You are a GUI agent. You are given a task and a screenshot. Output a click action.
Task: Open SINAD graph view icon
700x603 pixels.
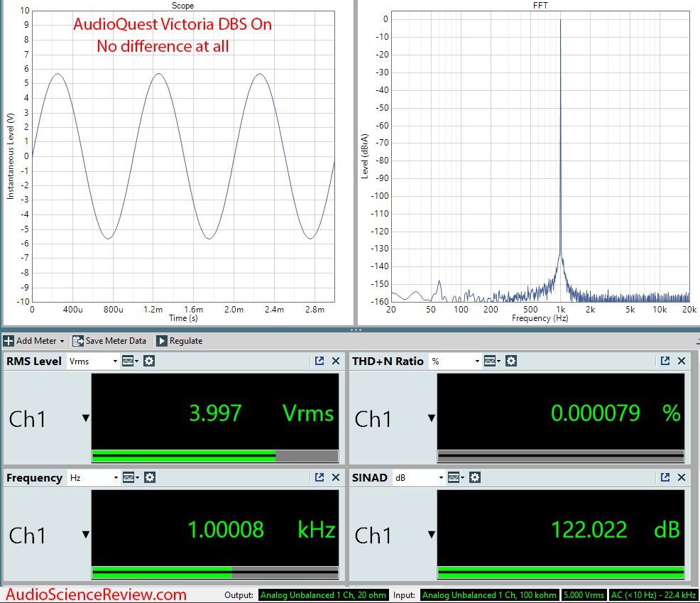456,477
